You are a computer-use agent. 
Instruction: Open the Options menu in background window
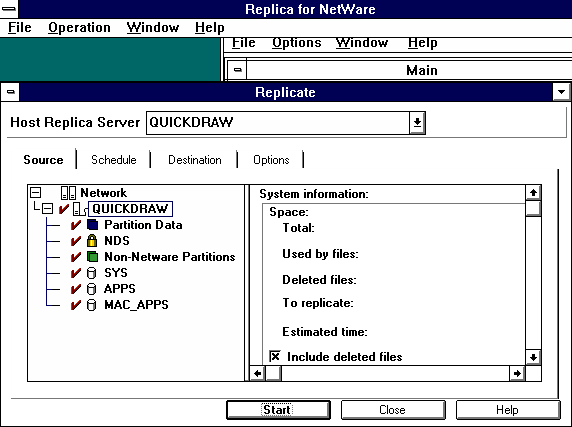pos(297,43)
